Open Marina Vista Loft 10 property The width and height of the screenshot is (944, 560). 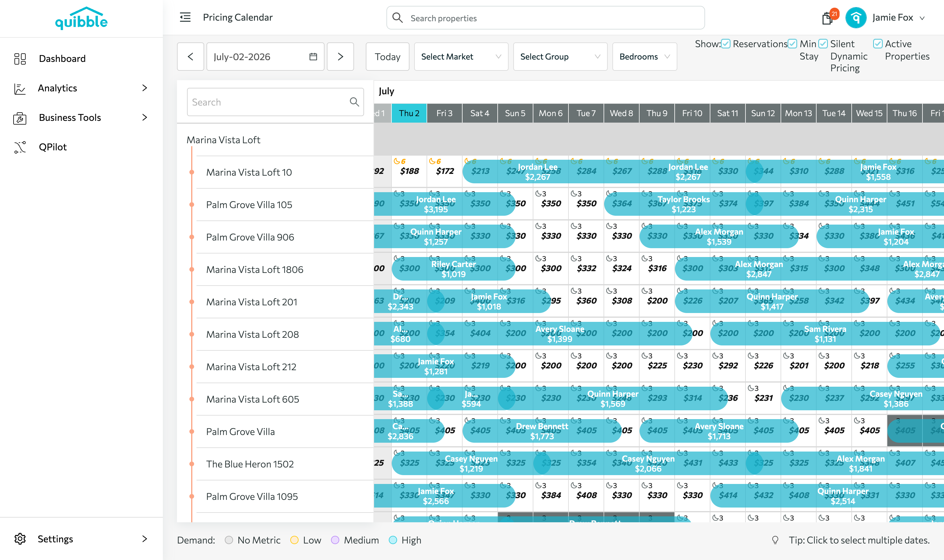pos(249,172)
